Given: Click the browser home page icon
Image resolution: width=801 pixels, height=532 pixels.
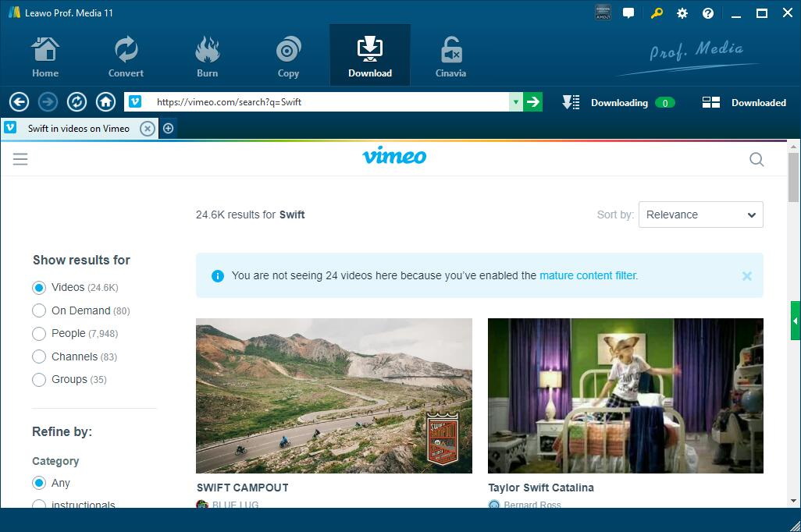Looking at the screenshot, I should (x=105, y=102).
